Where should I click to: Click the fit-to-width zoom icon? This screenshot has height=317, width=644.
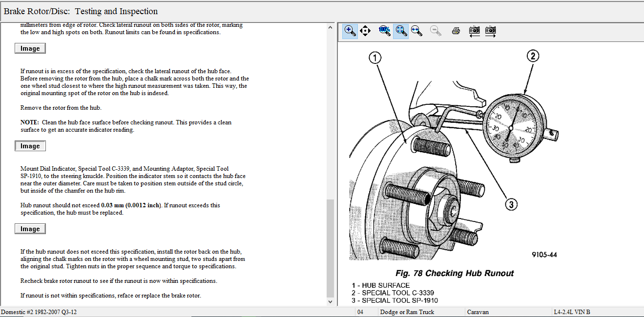(x=416, y=31)
